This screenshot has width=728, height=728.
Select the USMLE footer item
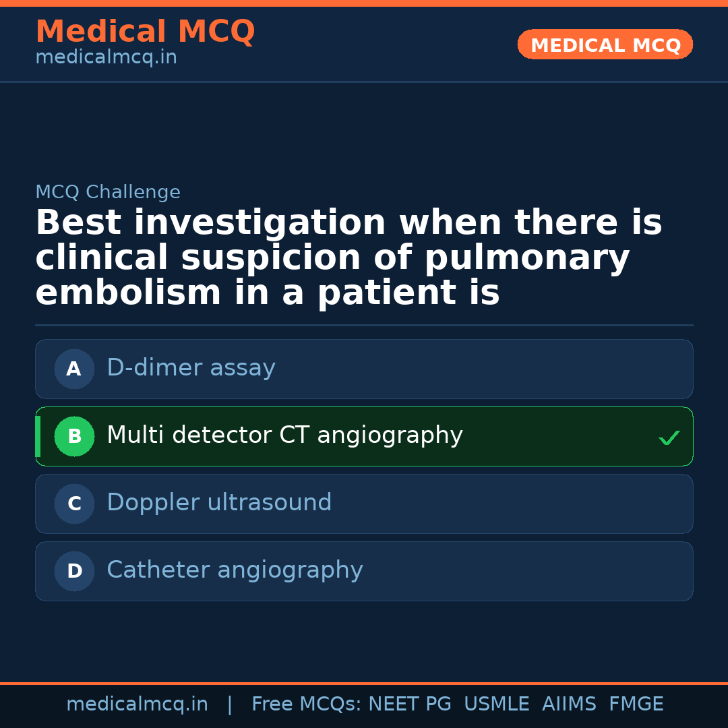coord(497,704)
